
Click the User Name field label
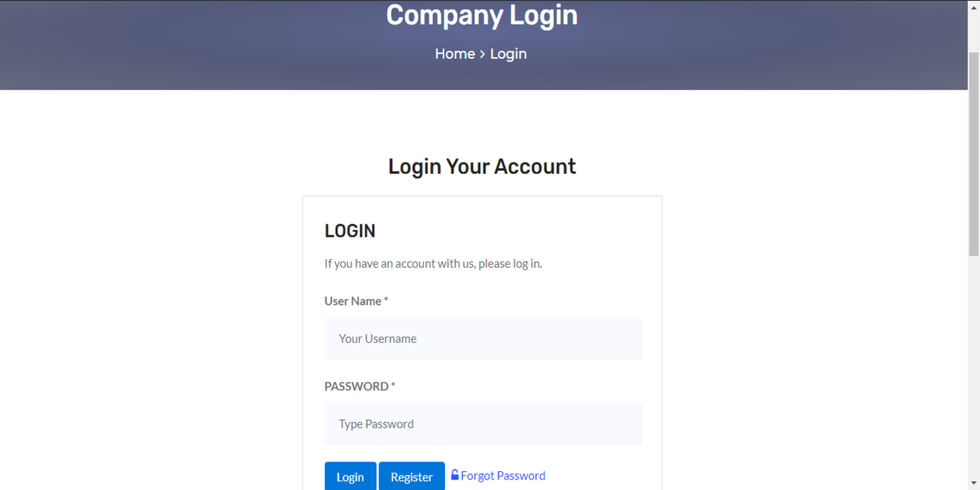point(356,301)
